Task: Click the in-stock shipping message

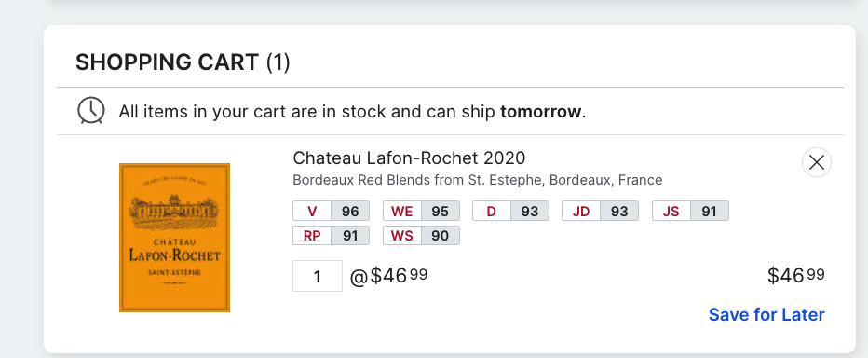Action: click(352, 112)
